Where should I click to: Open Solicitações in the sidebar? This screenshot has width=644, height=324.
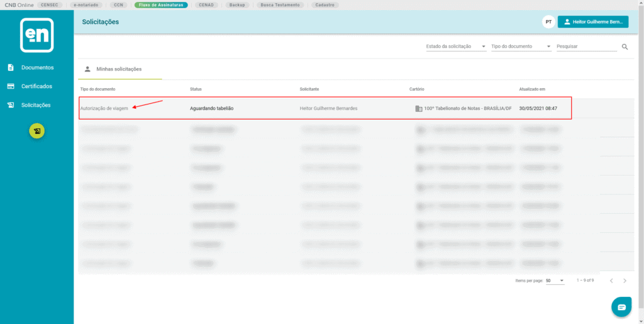[x=36, y=105]
